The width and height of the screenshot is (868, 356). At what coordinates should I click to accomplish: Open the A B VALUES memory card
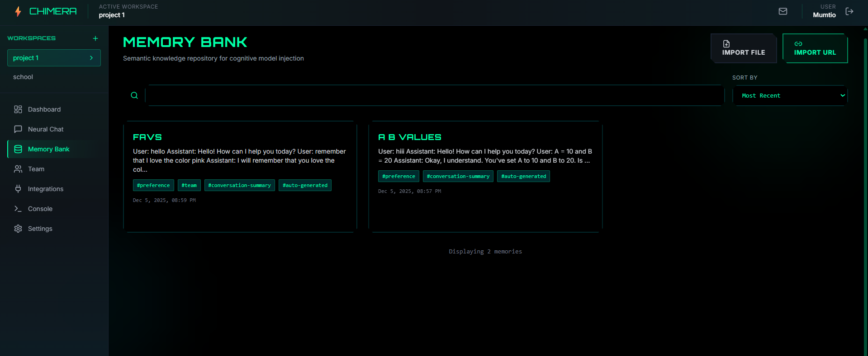coord(485,177)
